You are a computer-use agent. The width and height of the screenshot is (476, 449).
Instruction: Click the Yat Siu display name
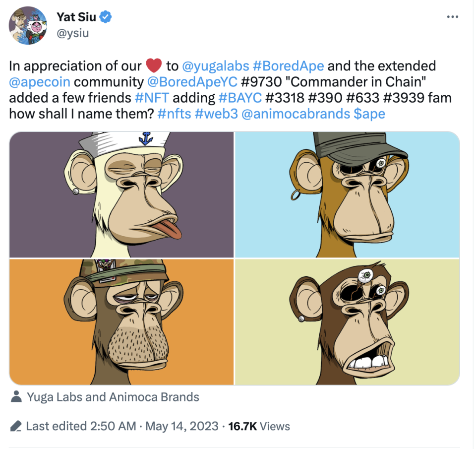click(76, 18)
